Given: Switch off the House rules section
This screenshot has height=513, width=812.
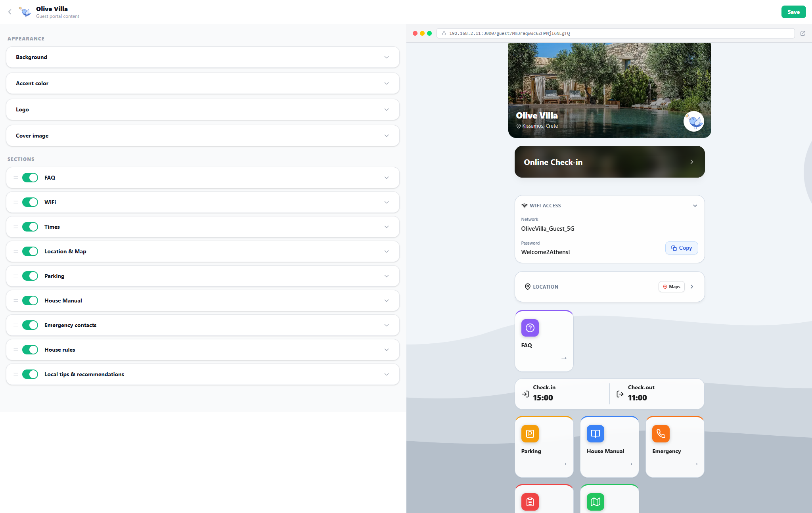Looking at the screenshot, I should (30, 350).
